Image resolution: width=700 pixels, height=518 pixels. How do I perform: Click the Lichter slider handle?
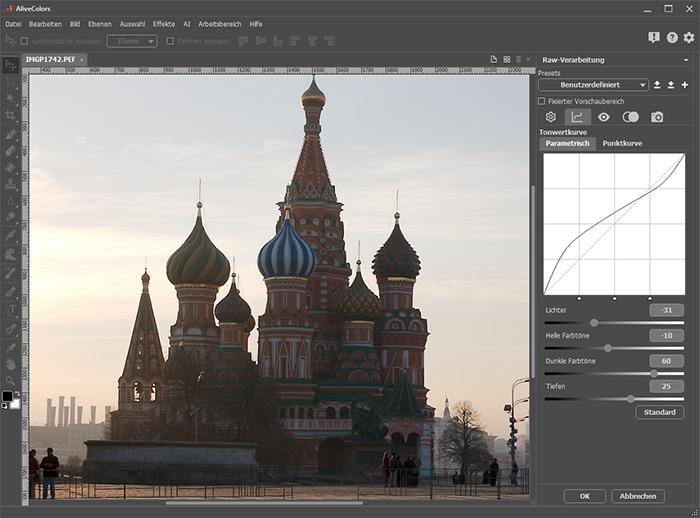coord(594,322)
